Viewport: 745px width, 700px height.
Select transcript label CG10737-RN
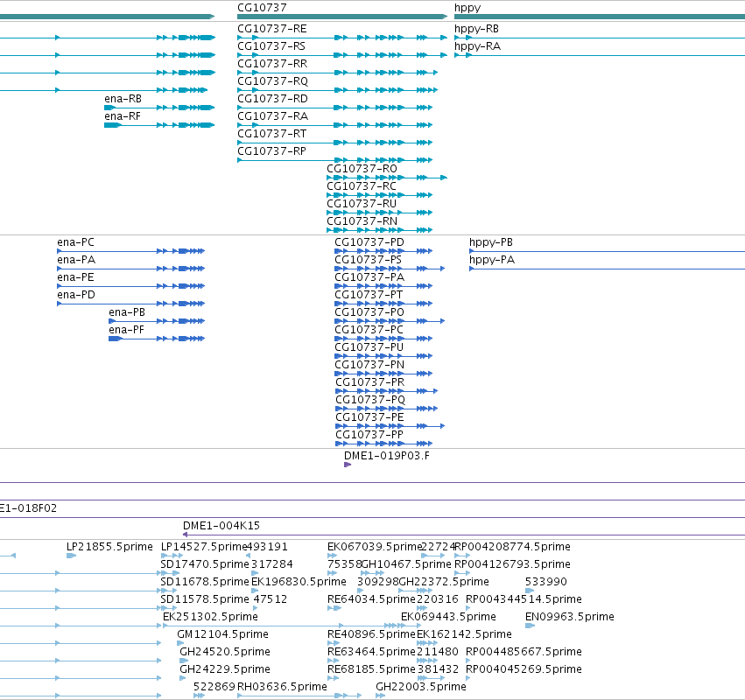pos(362,221)
